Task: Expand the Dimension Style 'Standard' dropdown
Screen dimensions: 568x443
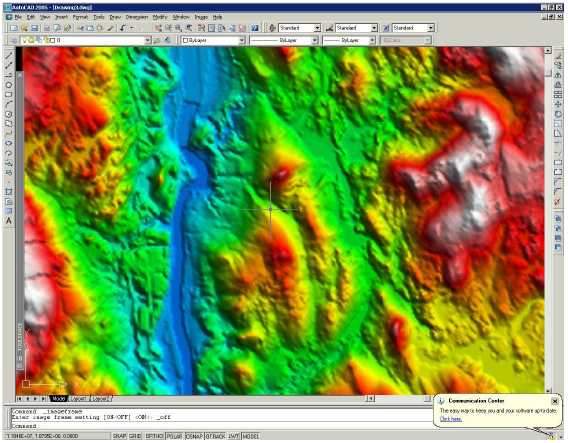Action: point(374,28)
